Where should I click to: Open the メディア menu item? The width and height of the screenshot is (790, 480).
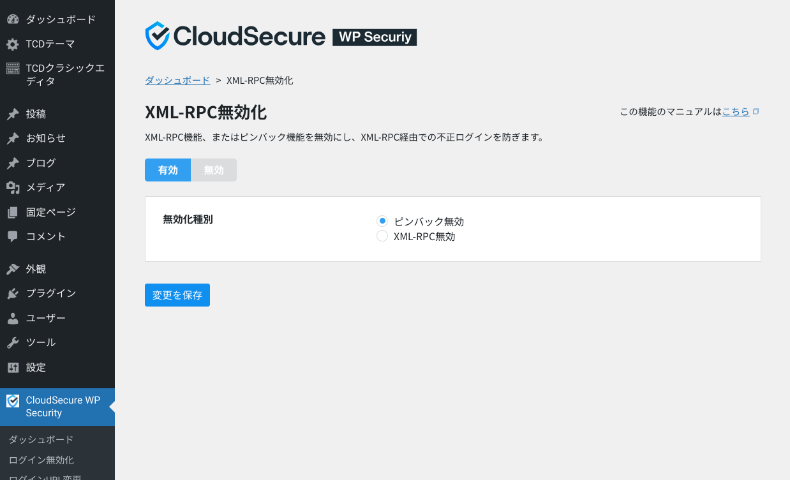(45, 187)
